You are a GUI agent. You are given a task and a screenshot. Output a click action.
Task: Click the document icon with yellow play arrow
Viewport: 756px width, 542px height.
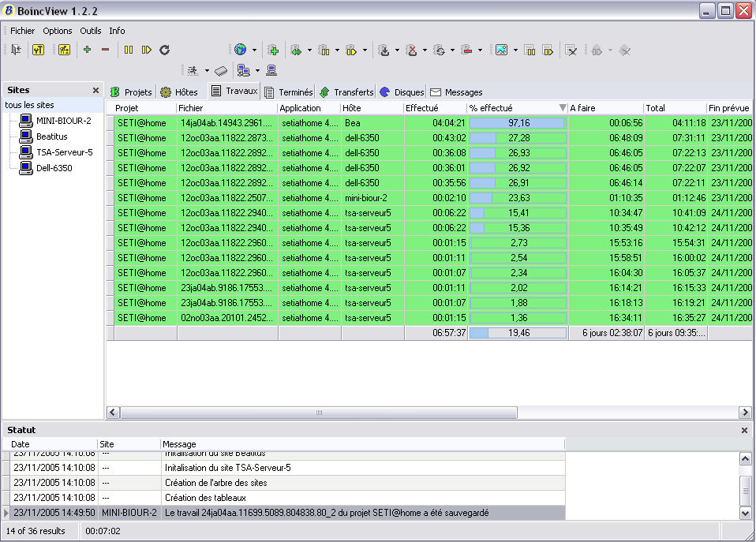(548, 50)
